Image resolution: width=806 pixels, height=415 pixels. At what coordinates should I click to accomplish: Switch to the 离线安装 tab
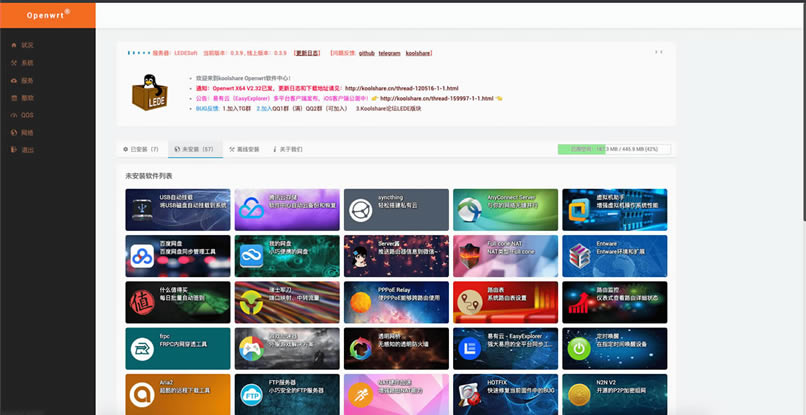point(244,149)
